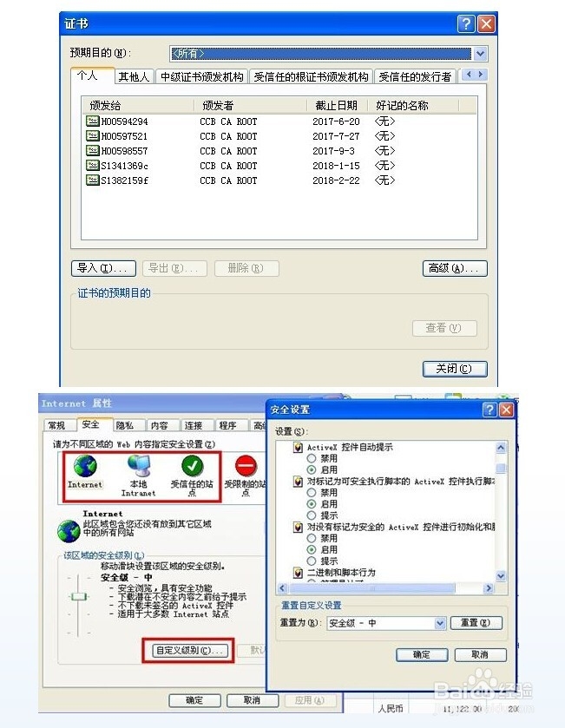Click settings list horizontal scroll right arrow
The width and height of the screenshot is (565, 728).
[x=488, y=588]
